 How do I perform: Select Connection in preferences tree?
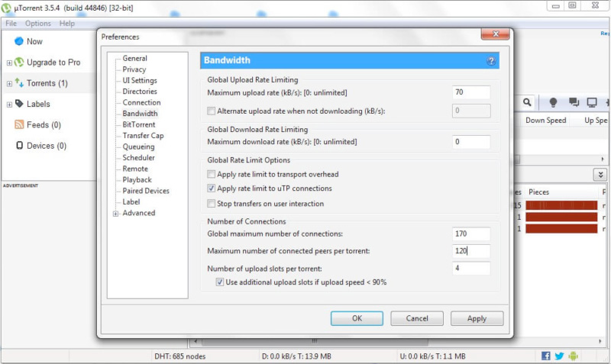[x=141, y=102]
